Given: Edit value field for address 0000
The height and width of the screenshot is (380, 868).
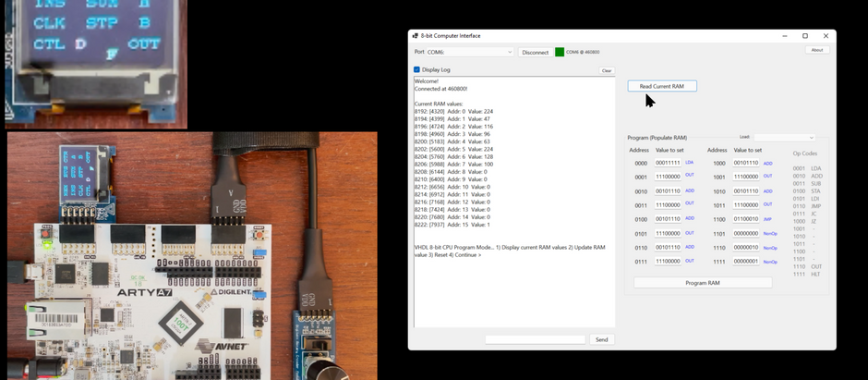Looking at the screenshot, I should [668, 163].
